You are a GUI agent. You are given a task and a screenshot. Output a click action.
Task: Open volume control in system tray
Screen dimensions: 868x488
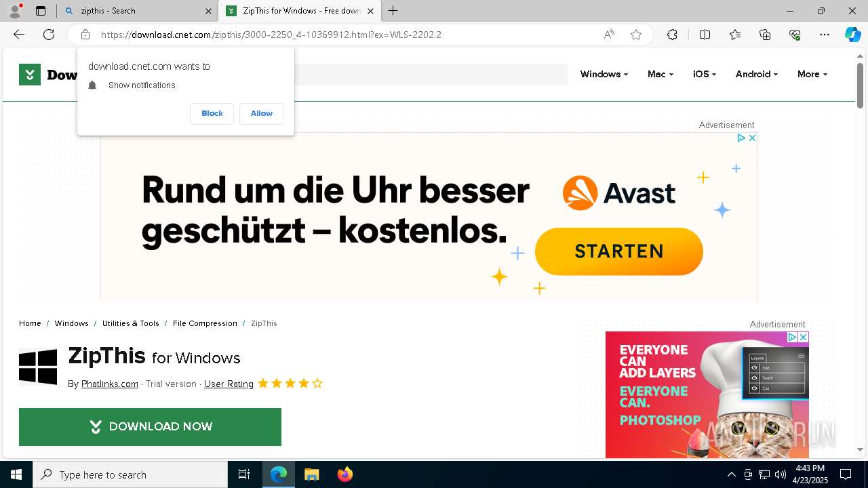tap(780, 474)
